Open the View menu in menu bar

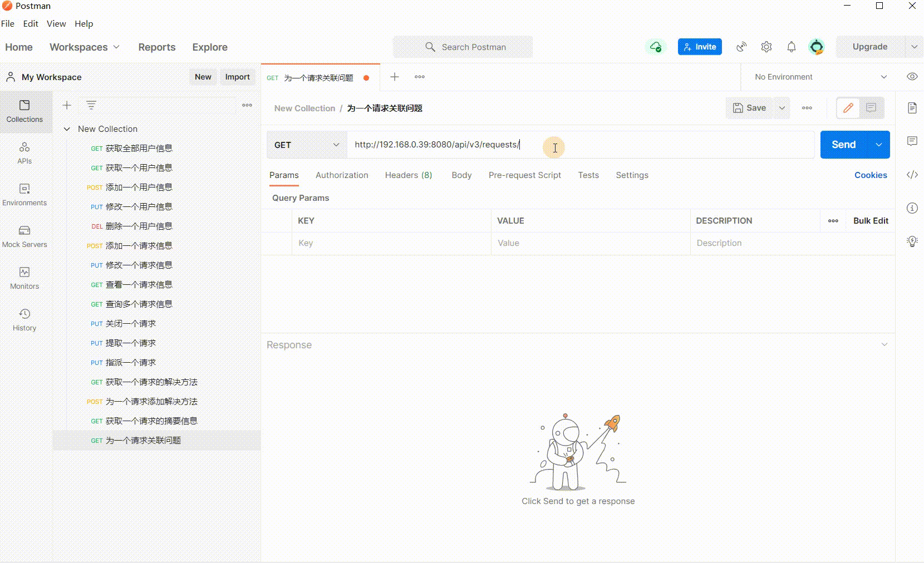click(56, 24)
